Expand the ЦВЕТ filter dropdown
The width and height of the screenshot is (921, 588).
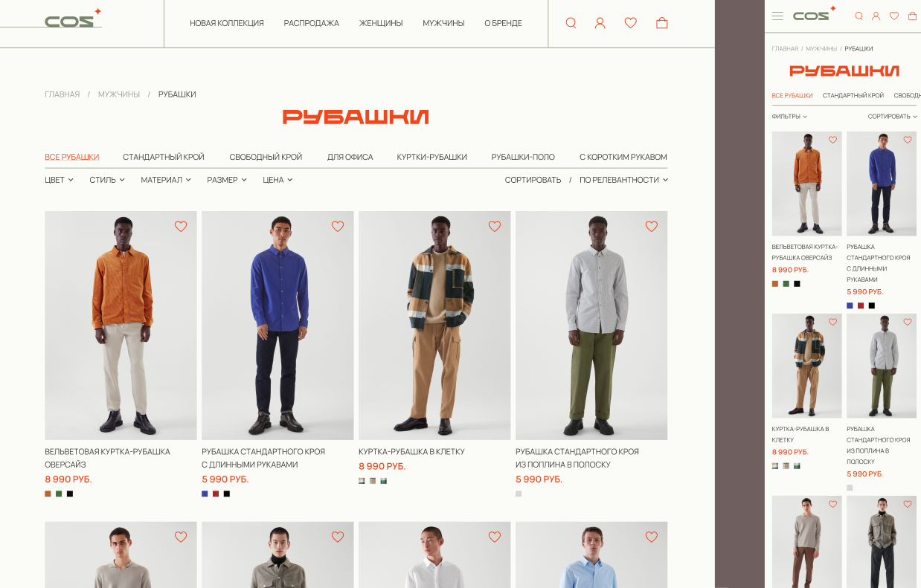(x=59, y=180)
